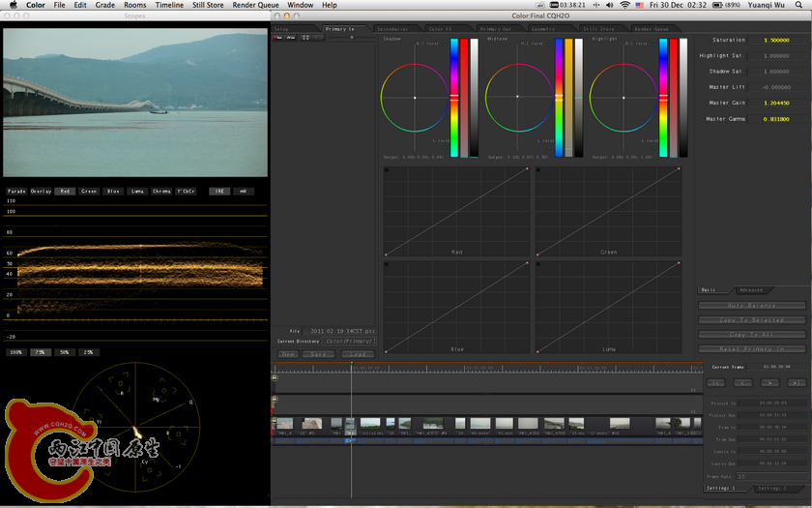Image resolution: width=812 pixels, height=508 pixels.
Task: Click the Current Frame timecode field
Action: click(x=776, y=367)
